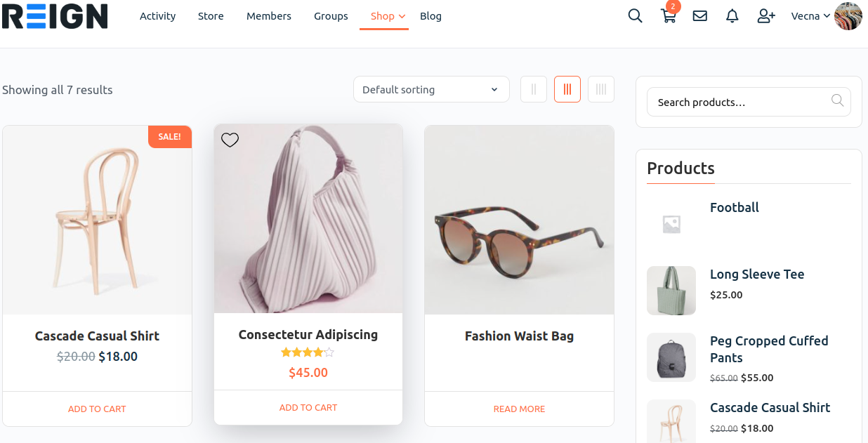Open the messages envelope icon
This screenshot has width=868, height=443.
tap(700, 15)
